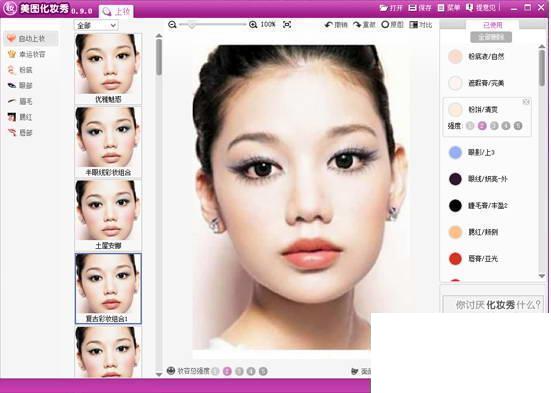
Task: Switch to the 已使用 tab
Action: click(x=492, y=25)
